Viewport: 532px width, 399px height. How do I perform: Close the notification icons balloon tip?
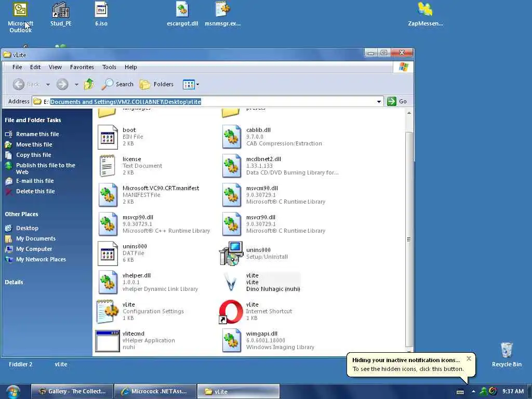coord(469,358)
